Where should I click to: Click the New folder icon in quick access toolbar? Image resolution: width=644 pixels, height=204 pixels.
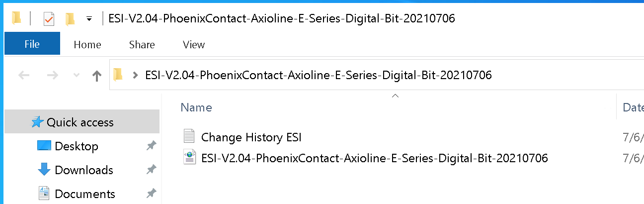(70, 19)
